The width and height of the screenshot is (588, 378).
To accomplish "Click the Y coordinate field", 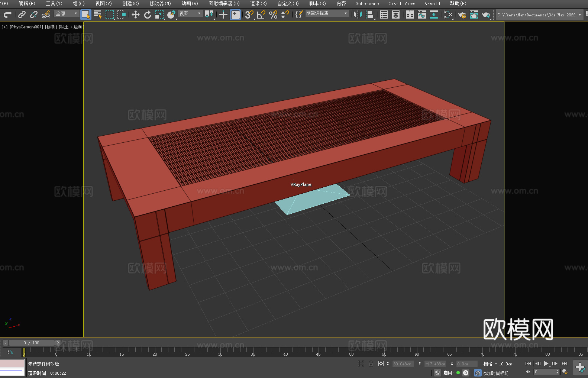I will [x=435, y=364].
